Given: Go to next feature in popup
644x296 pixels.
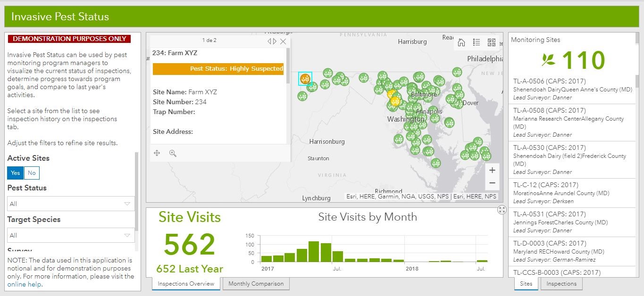Looking at the screenshot, I should click(x=275, y=41).
